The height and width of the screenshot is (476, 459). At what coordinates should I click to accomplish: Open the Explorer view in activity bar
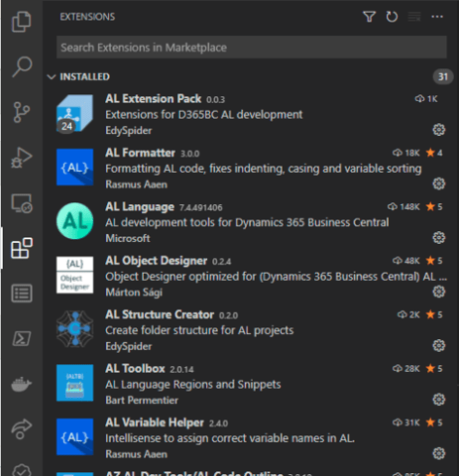22,22
